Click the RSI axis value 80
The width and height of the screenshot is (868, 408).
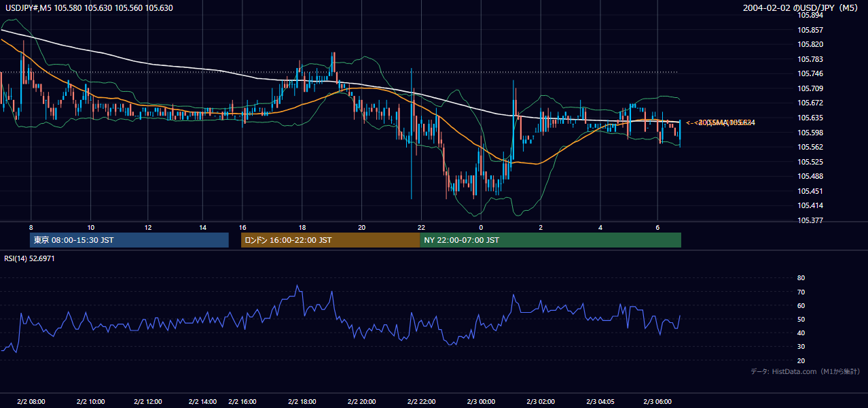coord(801,278)
